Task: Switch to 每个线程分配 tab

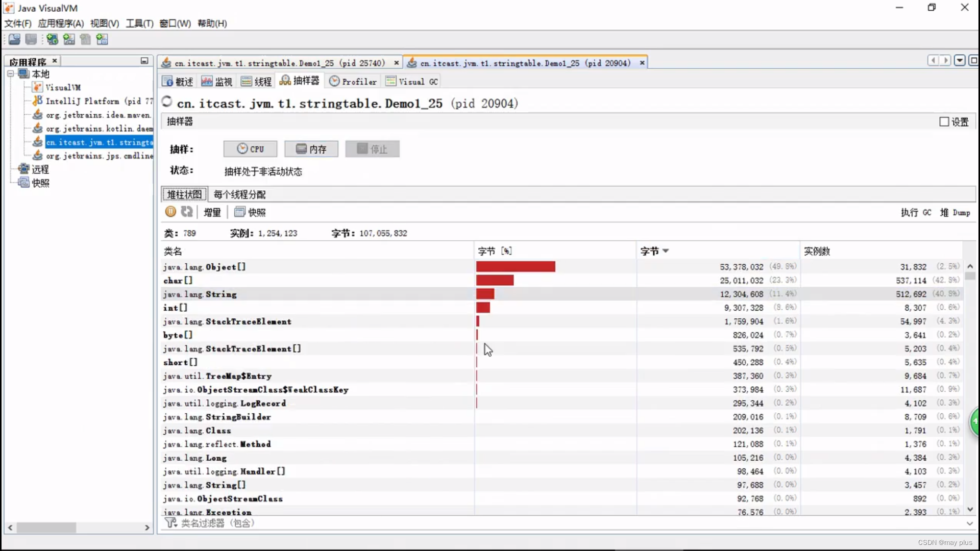Action: click(x=239, y=194)
